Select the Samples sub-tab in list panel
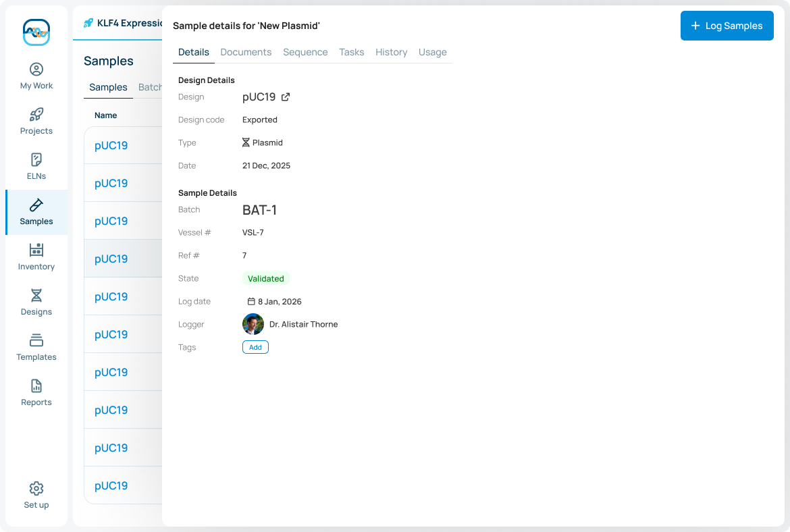This screenshot has width=790, height=532. pyautogui.click(x=108, y=87)
